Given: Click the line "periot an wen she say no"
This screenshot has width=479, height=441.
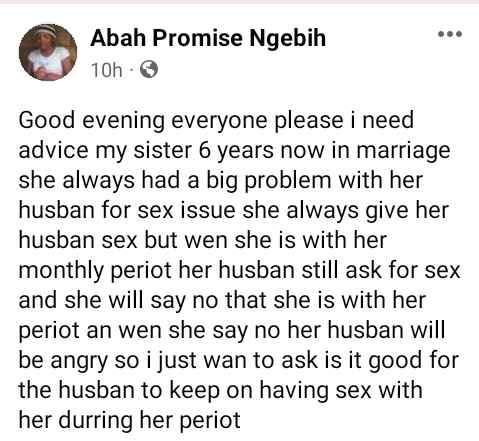Looking at the screenshot, I should coord(232,330).
